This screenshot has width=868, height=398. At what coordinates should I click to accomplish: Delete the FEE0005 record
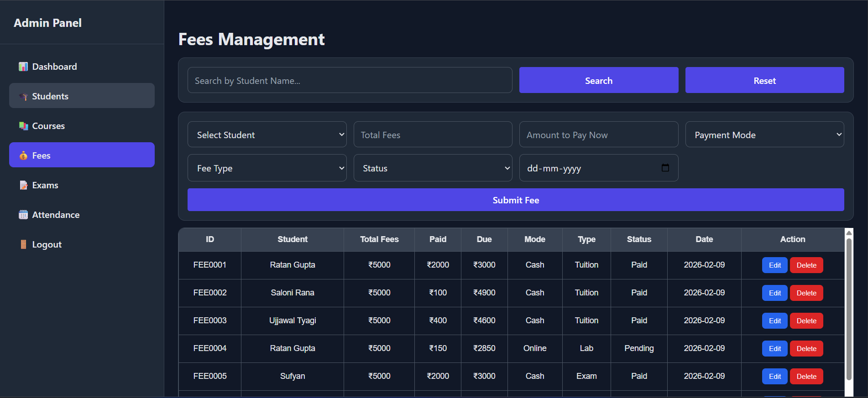coord(806,377)
